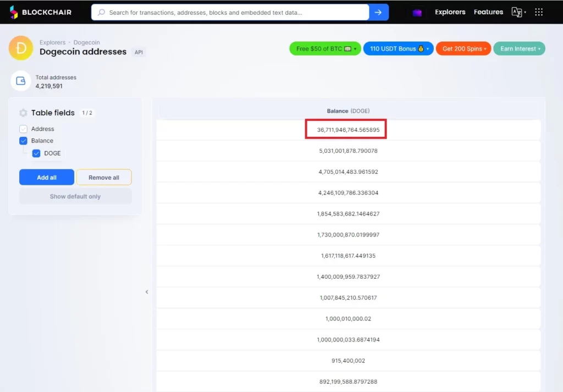This screenshot has height=392, width=563.
Task: Disable the Balance checkbox
Action: 23,141
